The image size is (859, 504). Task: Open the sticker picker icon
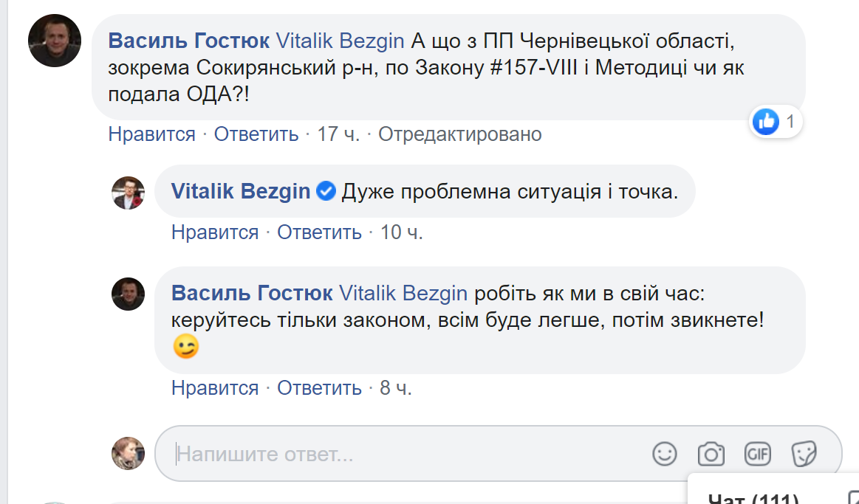pyautogui.click(x=804, y=454)
